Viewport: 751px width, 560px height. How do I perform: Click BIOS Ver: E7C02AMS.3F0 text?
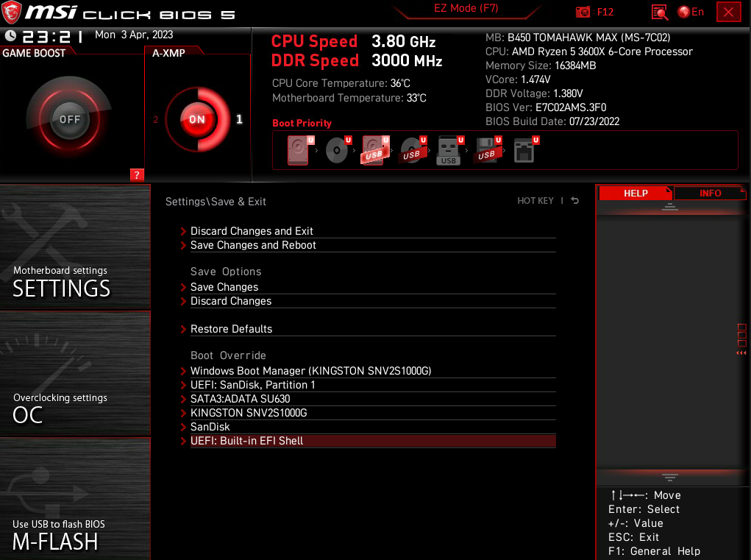click(x=546, y=107)
